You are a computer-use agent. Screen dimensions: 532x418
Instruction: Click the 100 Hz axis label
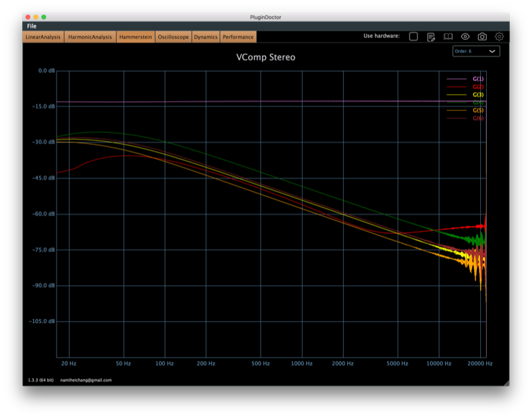[x=164, y=364]
